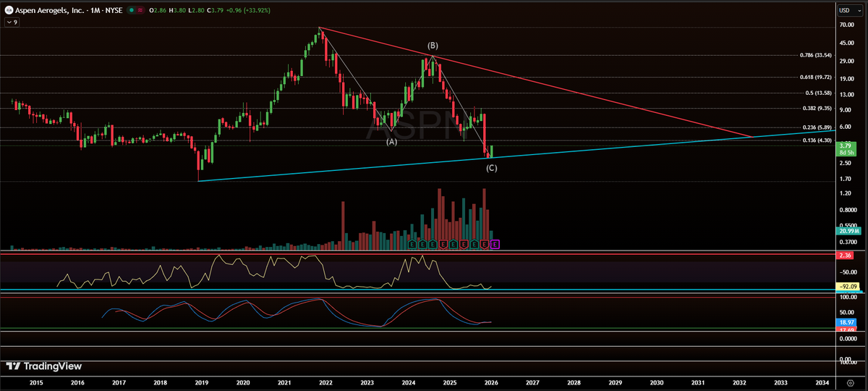Image resolution: width=868 pixels, height=391 pixels.
Task: Select the (C) wave label
Action: click(x=491, y=168)
